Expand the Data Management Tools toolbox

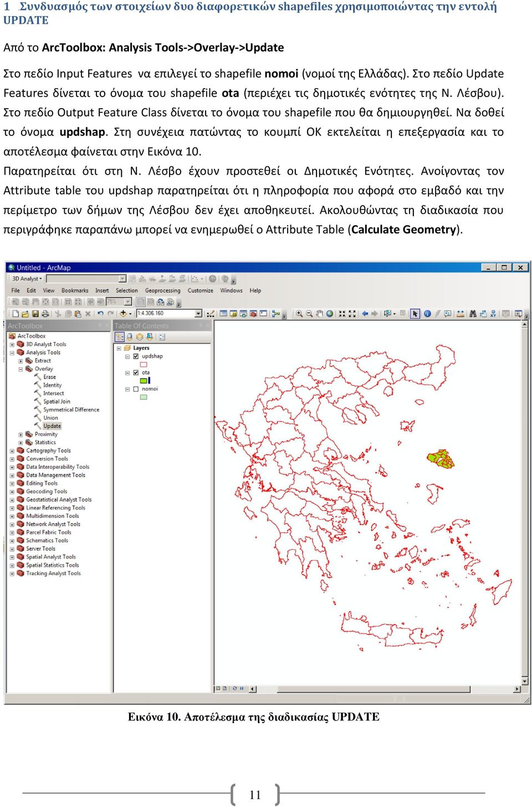point(12,475)
